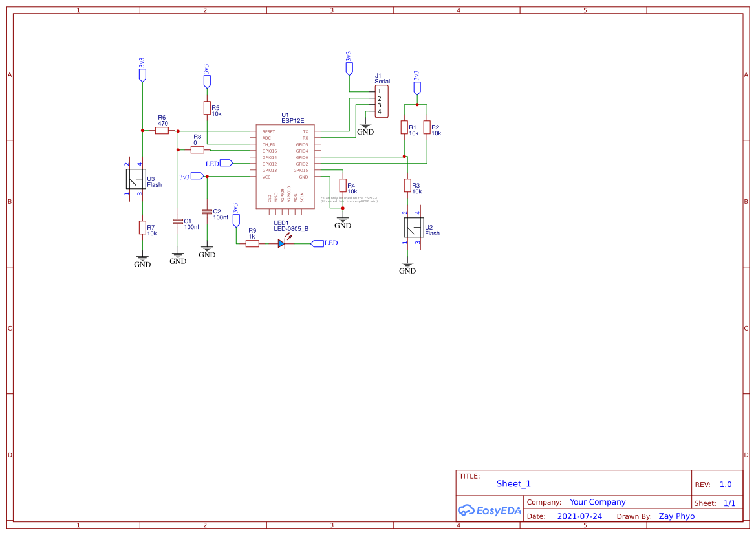Viewport: 756px width, 535px height.
Task: Click the U3 Flash switch symbol
Action: 136,179
